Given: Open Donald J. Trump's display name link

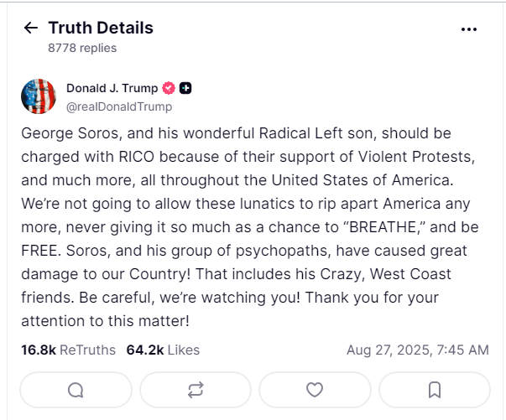Looking at the screenshot, I should click(x=111, y=88).
